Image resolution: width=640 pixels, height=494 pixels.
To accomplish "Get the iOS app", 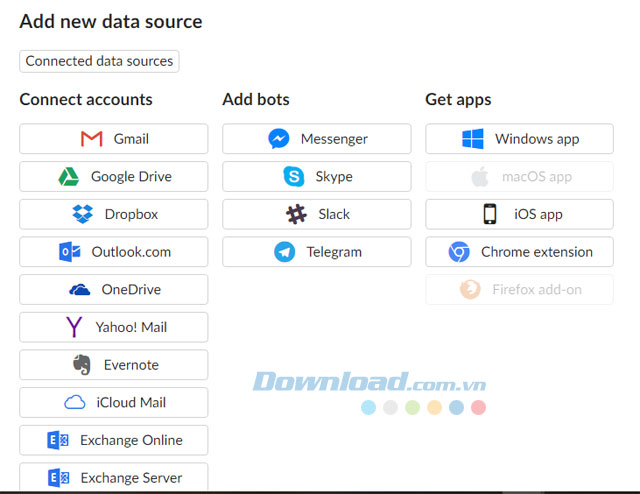I will click(520, 214).
